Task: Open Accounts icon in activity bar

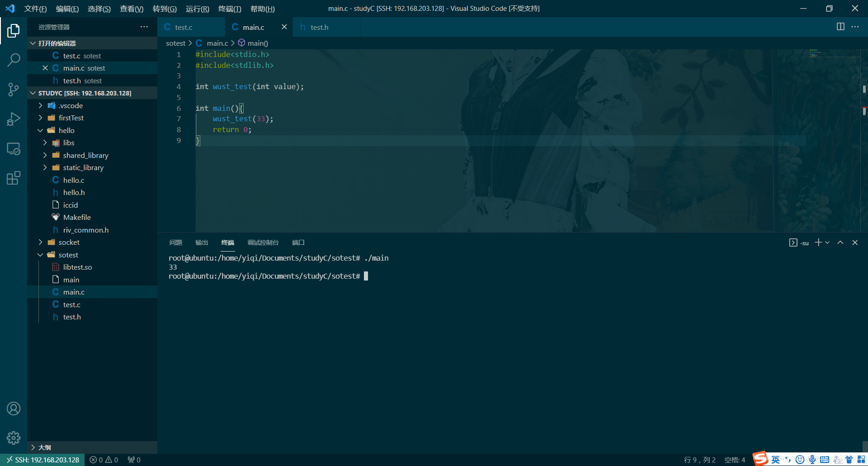Action: [x=14, y=409]
